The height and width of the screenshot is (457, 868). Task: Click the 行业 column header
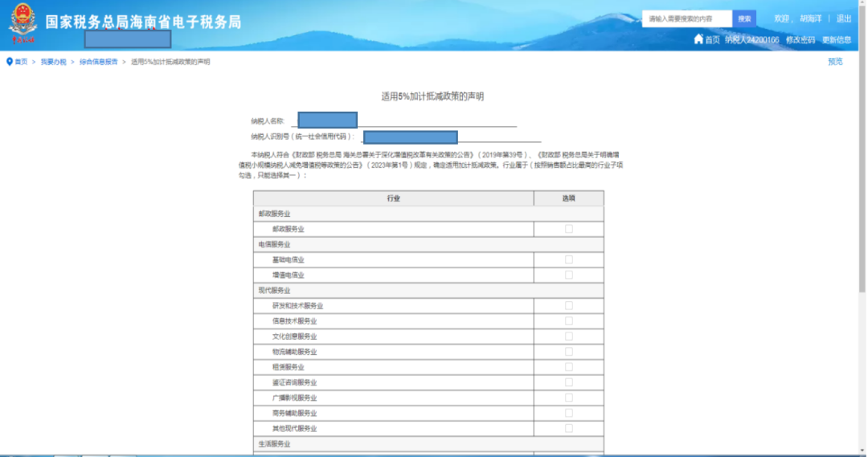pos(394,198)
